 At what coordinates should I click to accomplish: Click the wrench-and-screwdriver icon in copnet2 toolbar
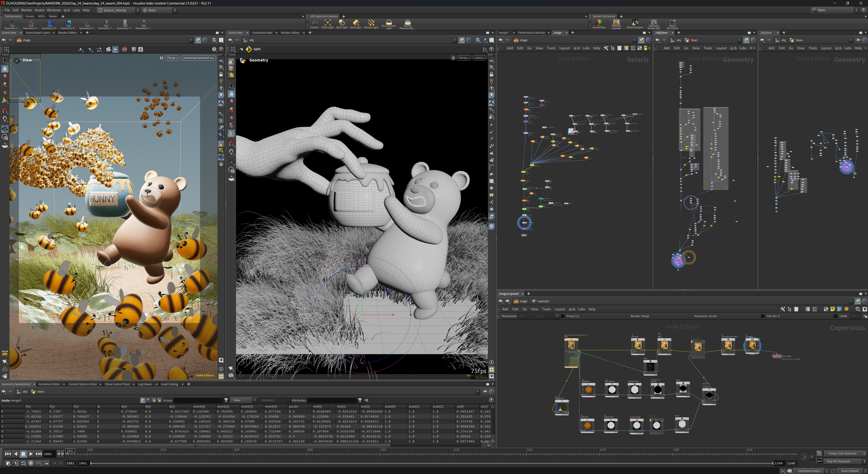coord(782,309)
